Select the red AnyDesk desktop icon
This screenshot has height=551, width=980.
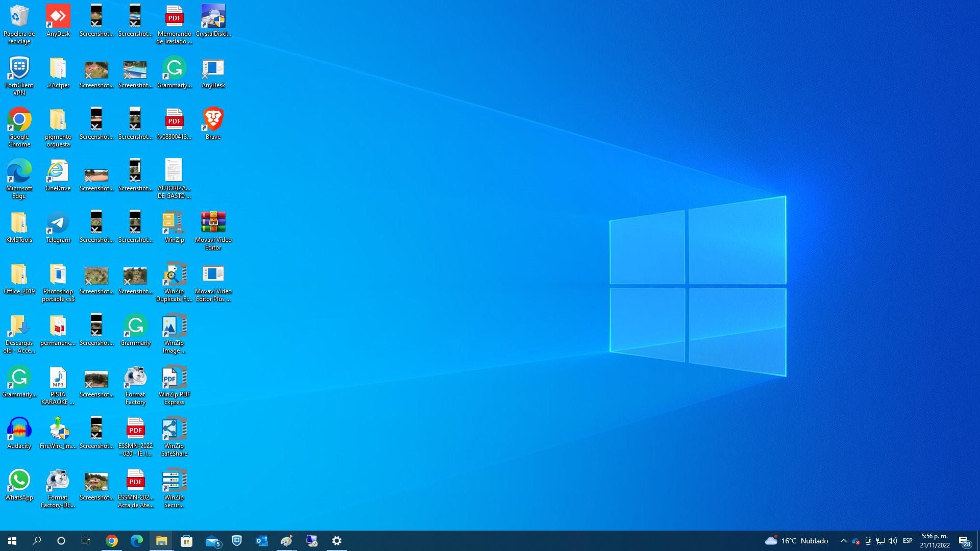[58, 17]
